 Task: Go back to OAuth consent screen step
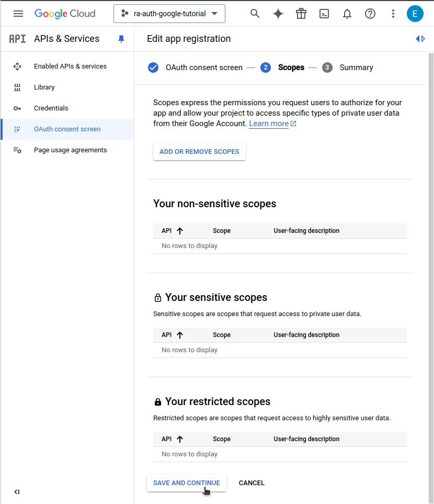[x=203, y=68]
